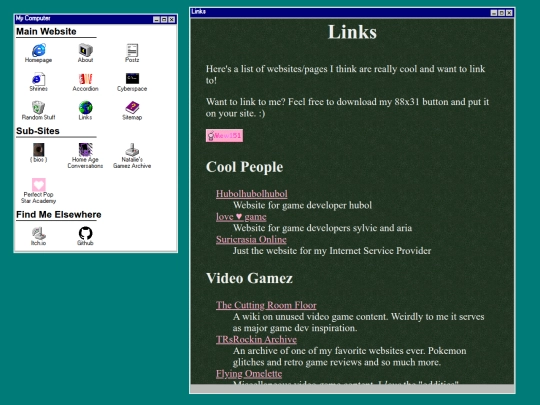Open the Flying Omelette link
Screen dimensions: 540x405
tap(249, 374)
